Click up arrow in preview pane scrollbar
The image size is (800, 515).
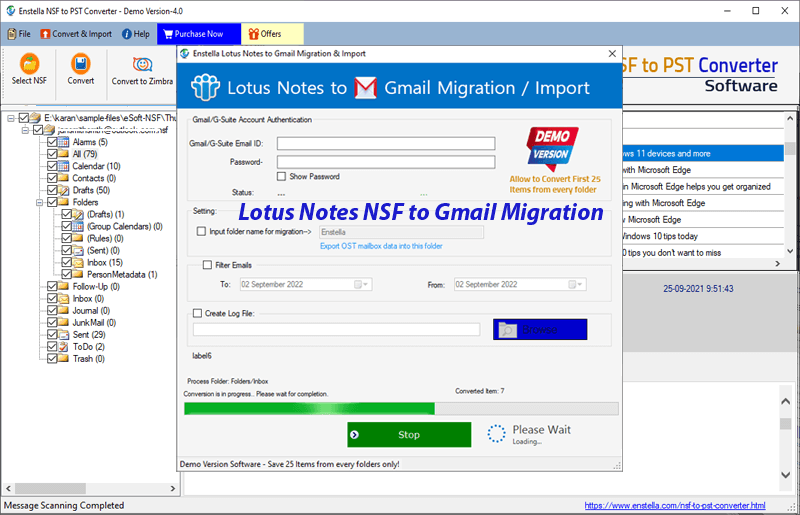pos(786,402)
